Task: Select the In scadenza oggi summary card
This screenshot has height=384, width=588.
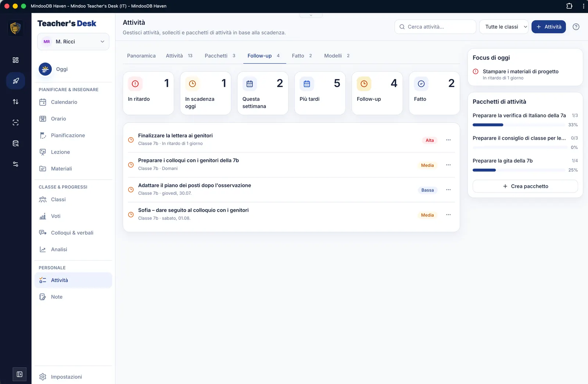Action: [x=205, y=93]
